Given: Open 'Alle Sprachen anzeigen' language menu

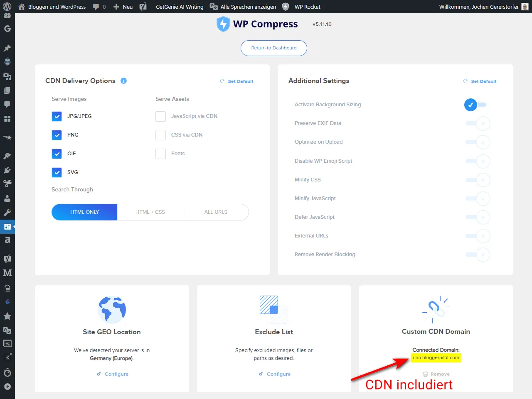Looking at the screenshot, I should click(x=243, y=7).
